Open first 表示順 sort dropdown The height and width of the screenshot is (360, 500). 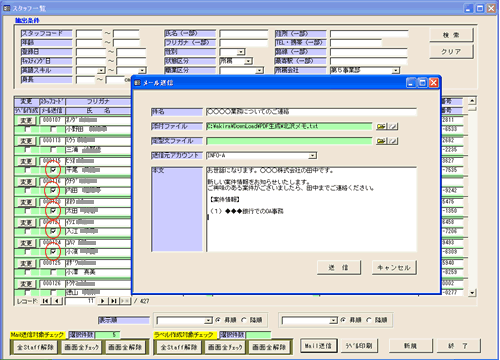(208, 320)
